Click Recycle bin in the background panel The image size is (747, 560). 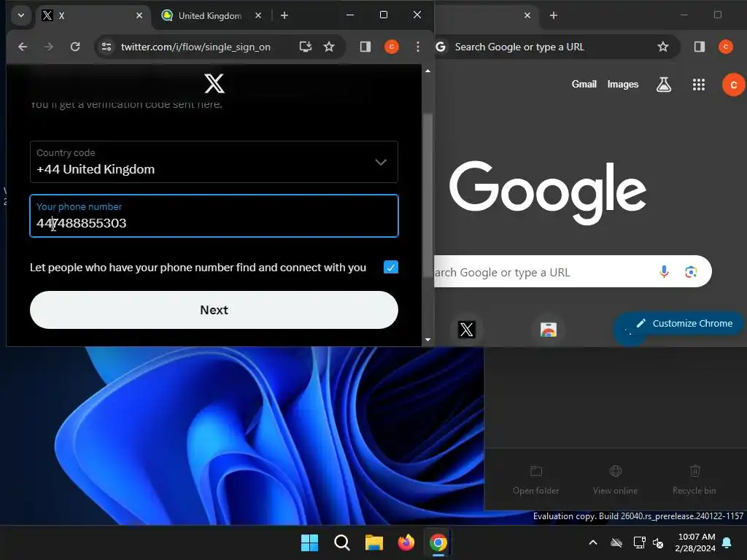(x=694, y=480)
